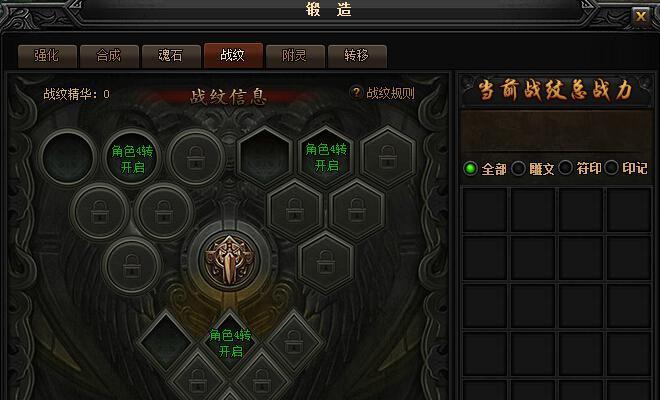The height and width of the screenshot is (400, 660).
Task: Click the first empty inventory grid cell
Action: tap(485, 210)
